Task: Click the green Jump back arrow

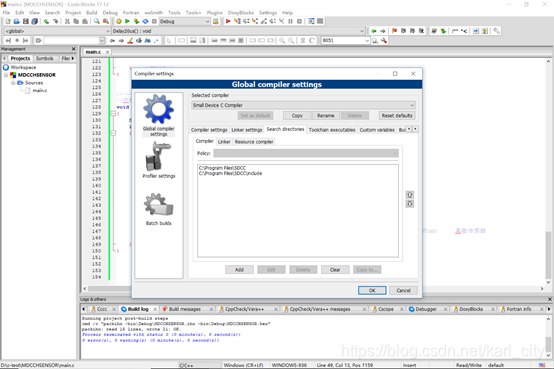Action: [374, 31]
